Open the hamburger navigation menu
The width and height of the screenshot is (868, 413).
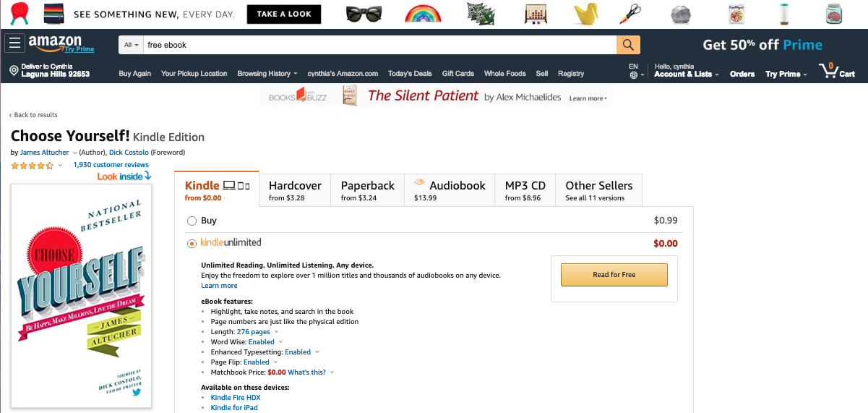point(14,43)
